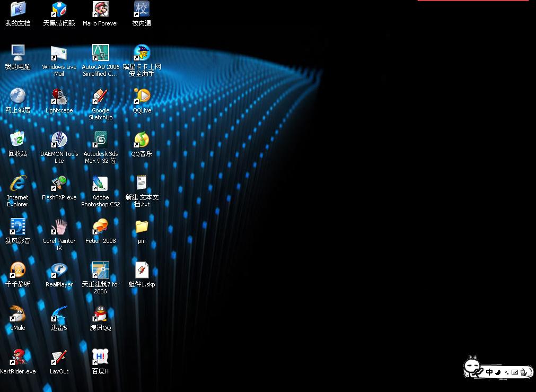Select the Corel Painter IX icon

pos(59,228)
